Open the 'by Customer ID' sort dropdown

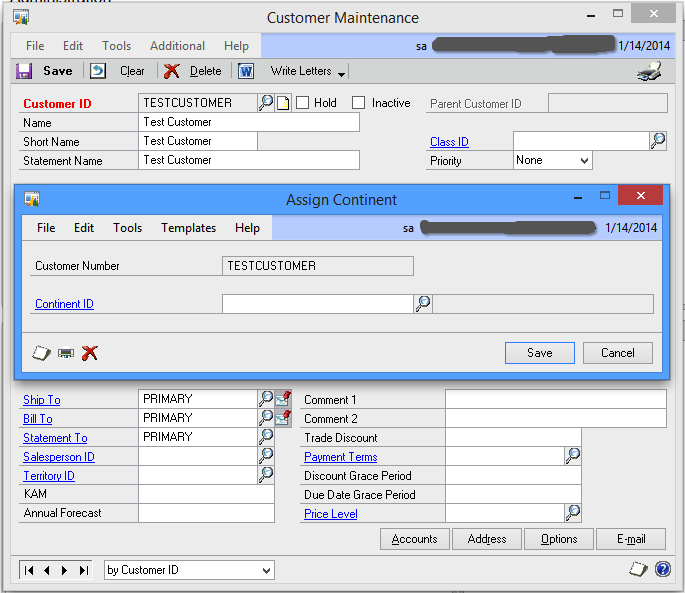[x=266, y=570]
